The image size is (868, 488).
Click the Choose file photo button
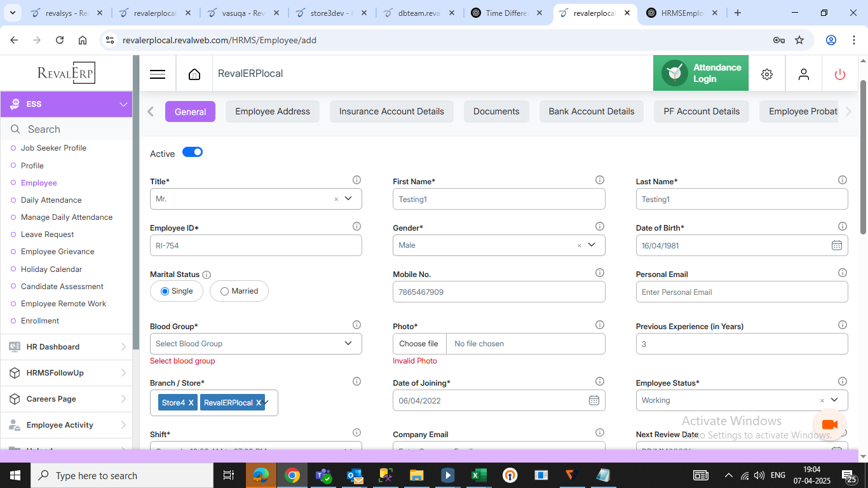(419, 344)
